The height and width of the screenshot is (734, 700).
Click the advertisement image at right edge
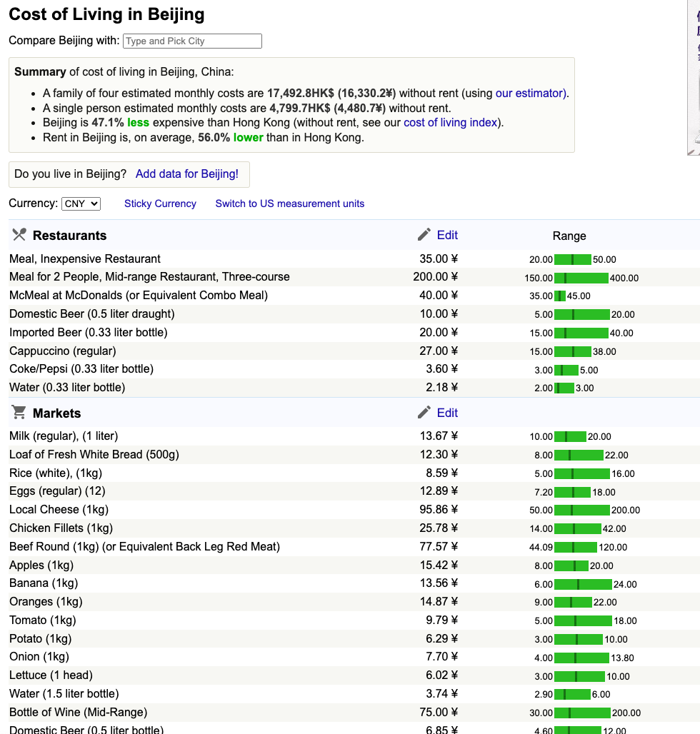click(694, 79)
